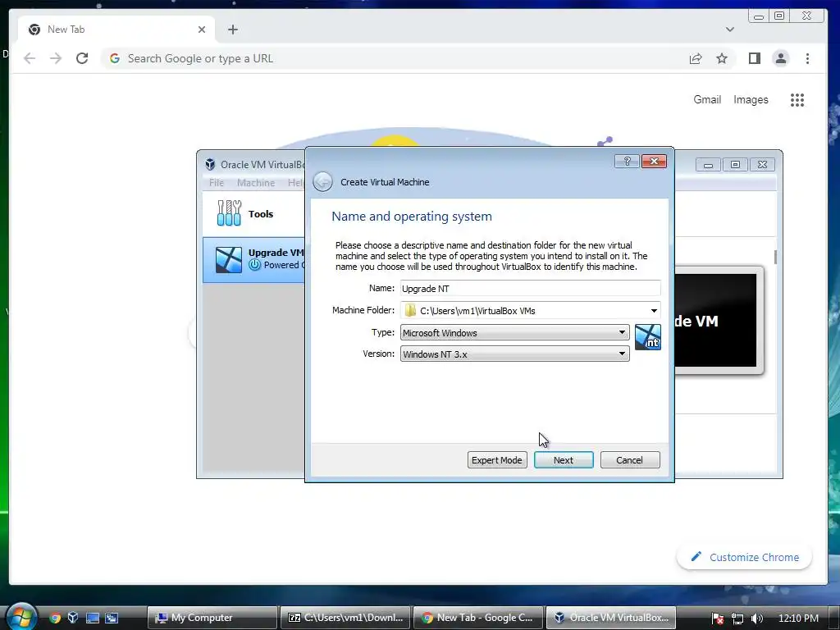Open the File menu in VirtualBox
840x630 pixels.
217,183
